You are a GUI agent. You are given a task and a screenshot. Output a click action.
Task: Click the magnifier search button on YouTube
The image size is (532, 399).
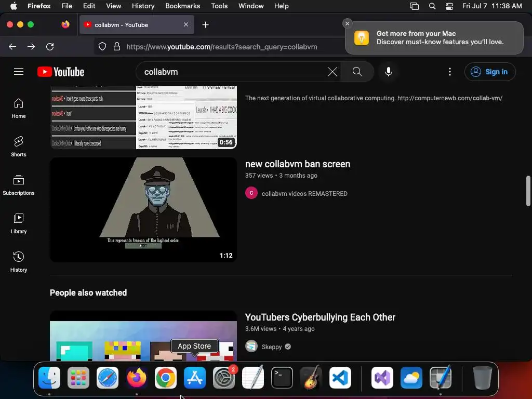357,72
